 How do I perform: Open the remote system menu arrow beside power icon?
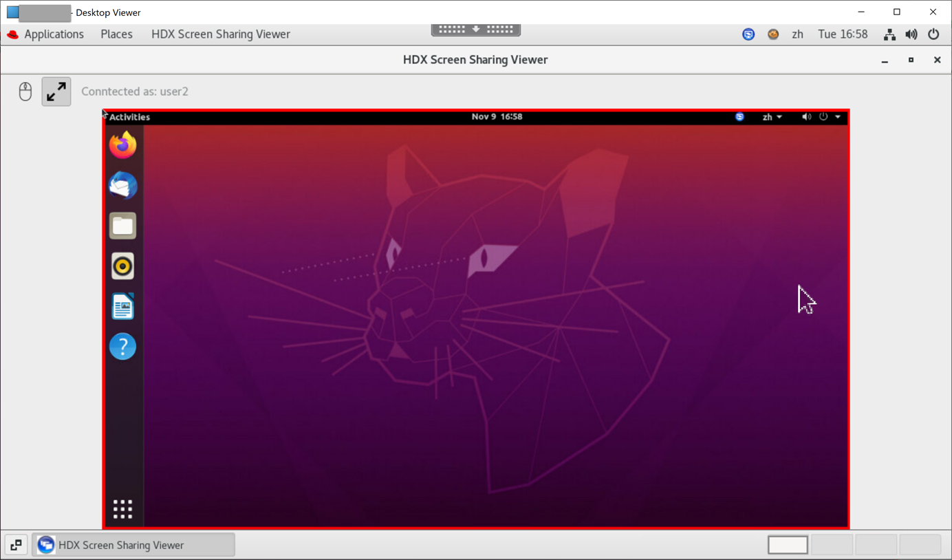[x=838, y=117]
